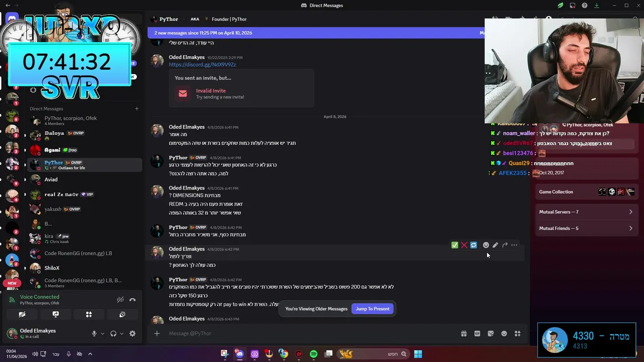This screenshot has width=644, height=362.
Task: Open Game Collection in profile panel
Action: click(586, 192)
